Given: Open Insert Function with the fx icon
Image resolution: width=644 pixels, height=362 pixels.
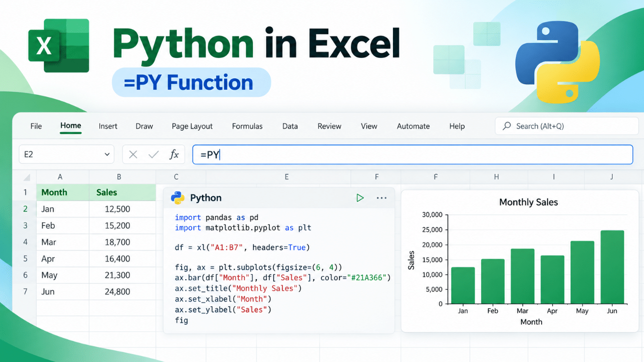Looking at the screenshot, I should [x=174, y=155].
